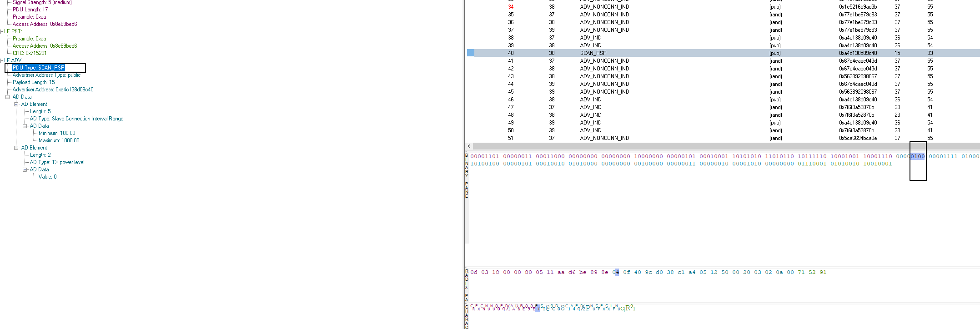Select the last hex byte 91
980x329 pixels.
[x=823, y=272]
